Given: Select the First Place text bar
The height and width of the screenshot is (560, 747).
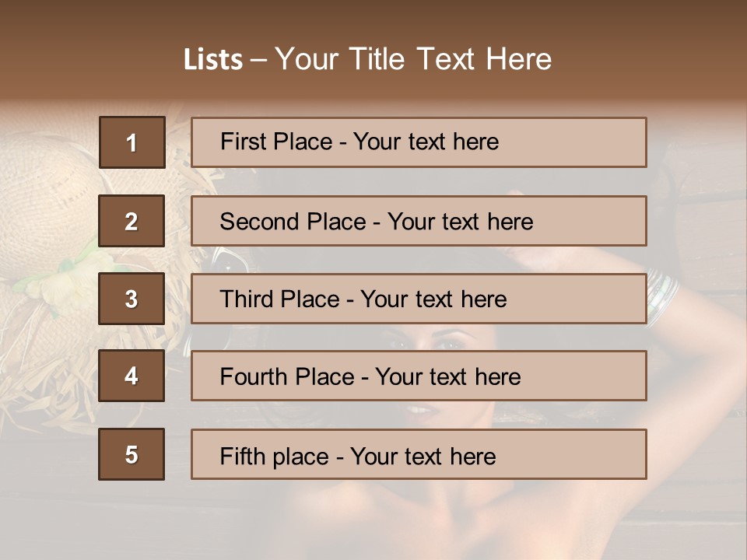Looking at the screenshot, I should click(419, 142).
